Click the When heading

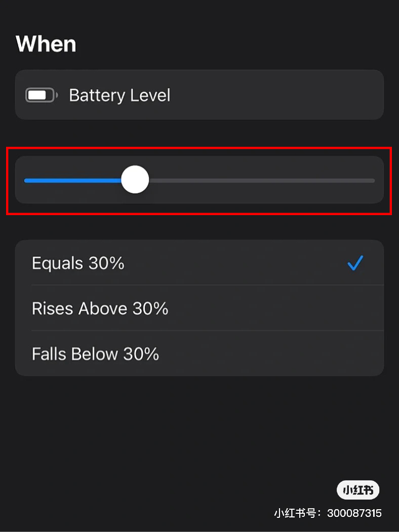click(x=46, y=44)
